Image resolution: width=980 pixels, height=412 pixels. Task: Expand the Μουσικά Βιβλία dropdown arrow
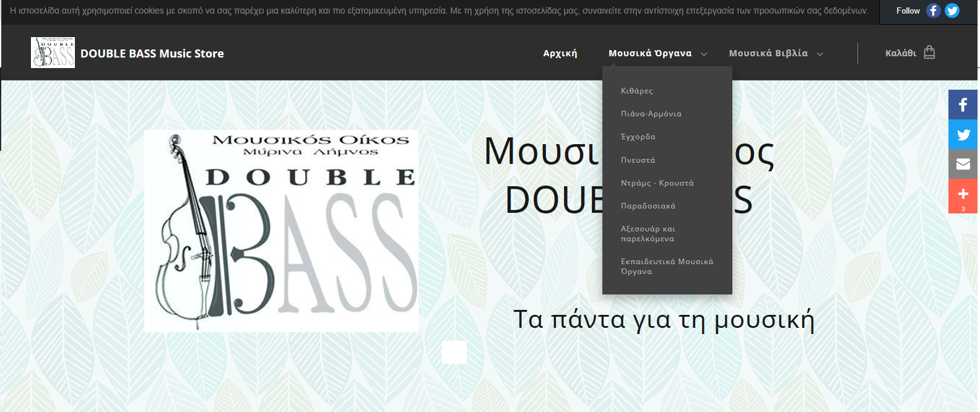point(820,54)
